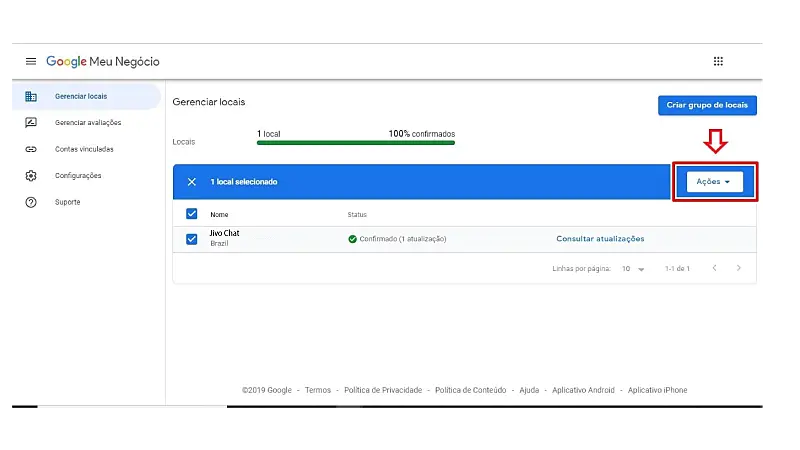This screenshot has width=800, height=450.
Task: Click the Jivo Chat location name
Action: pyautogui.click(x=224, y=233)
